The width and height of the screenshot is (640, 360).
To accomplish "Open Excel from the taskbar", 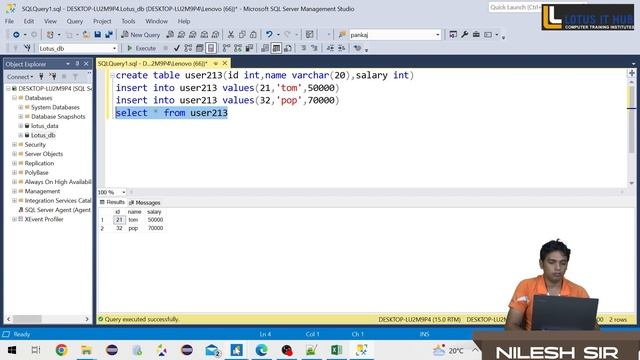I will [x=336, y=350].
